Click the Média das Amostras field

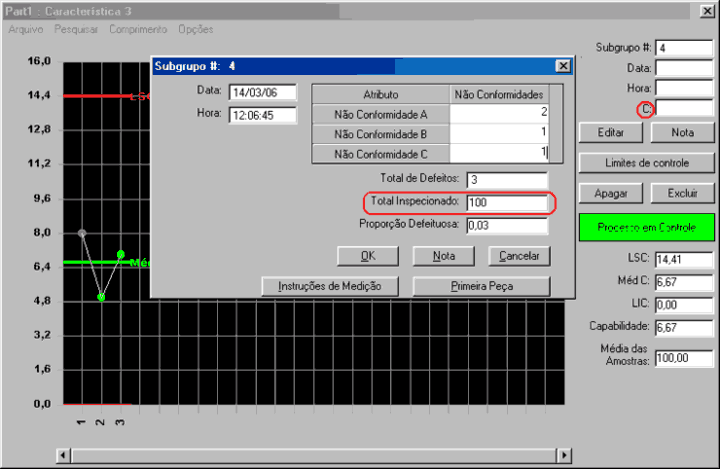(x=684, y=358)
